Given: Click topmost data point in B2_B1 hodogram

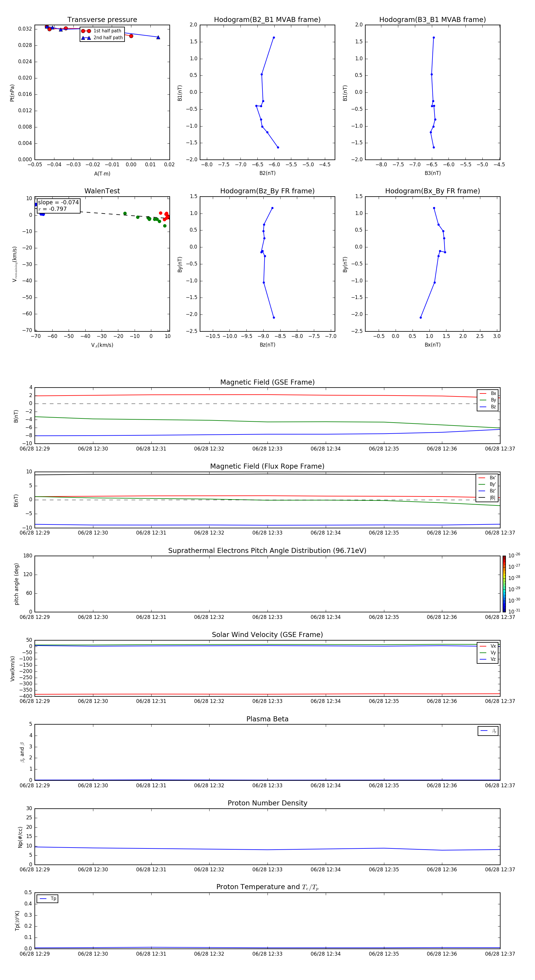Looking at the screenshot, I should coord(274,38).
